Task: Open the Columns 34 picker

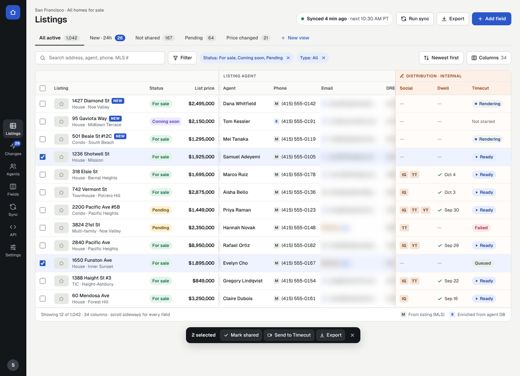Action: point(489,58)
